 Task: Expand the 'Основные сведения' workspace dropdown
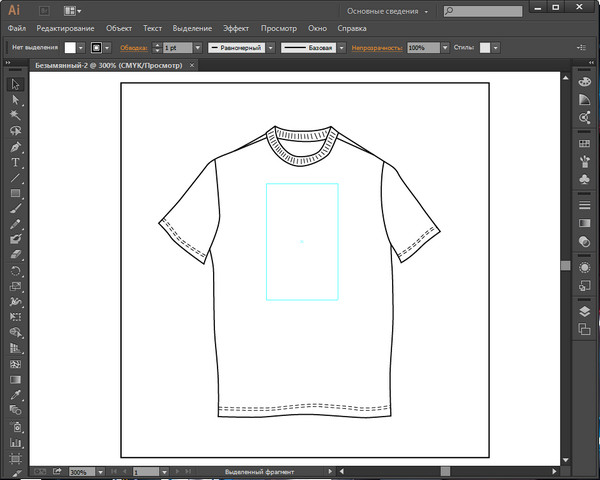click(x=389, y=11)
